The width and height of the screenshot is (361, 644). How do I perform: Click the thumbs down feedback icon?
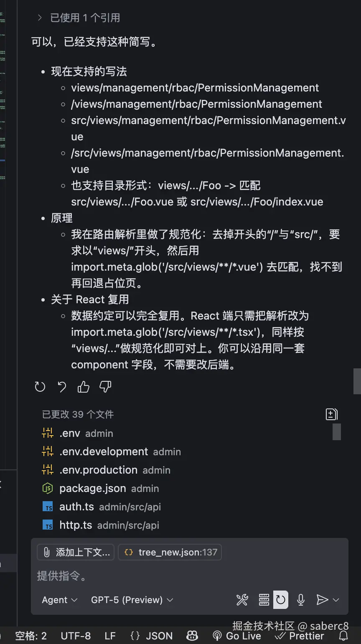(105, 387)
